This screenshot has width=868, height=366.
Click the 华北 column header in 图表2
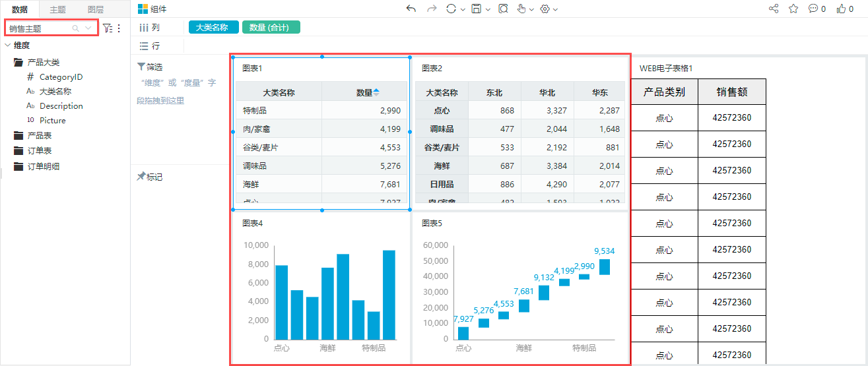(x=547, y=93)
